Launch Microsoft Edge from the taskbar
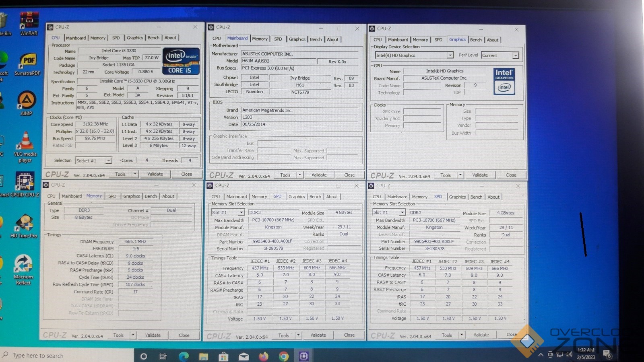 click(184, 356)
